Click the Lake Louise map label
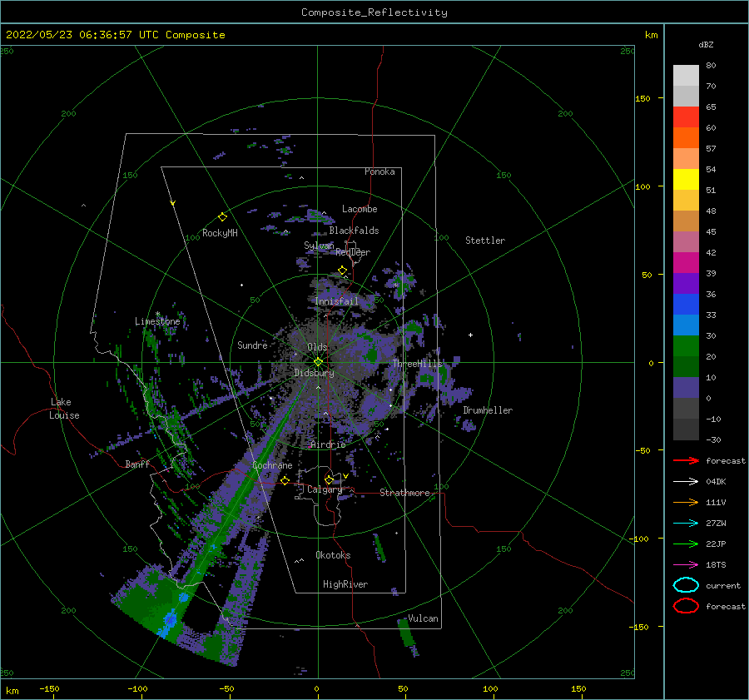This screenshot has height=700, width=749. click(x=64, y=409)
